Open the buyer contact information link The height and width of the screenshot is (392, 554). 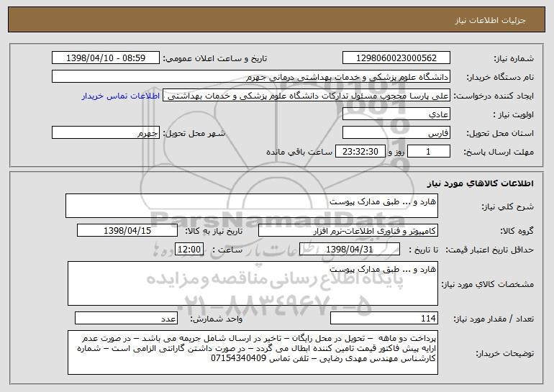point(121,96)
